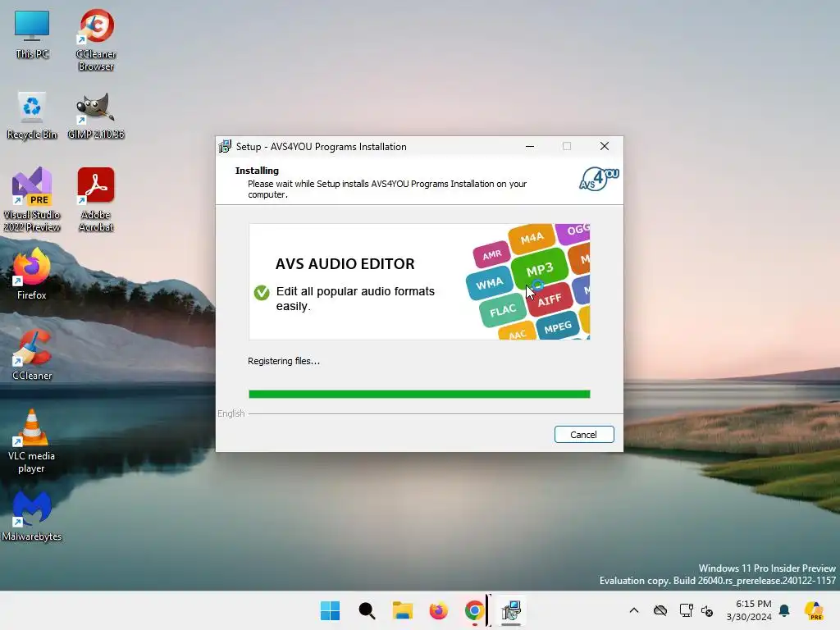Cancel the AVS4YOU installation
Screen dimensions: 840x630
(584, 435)
